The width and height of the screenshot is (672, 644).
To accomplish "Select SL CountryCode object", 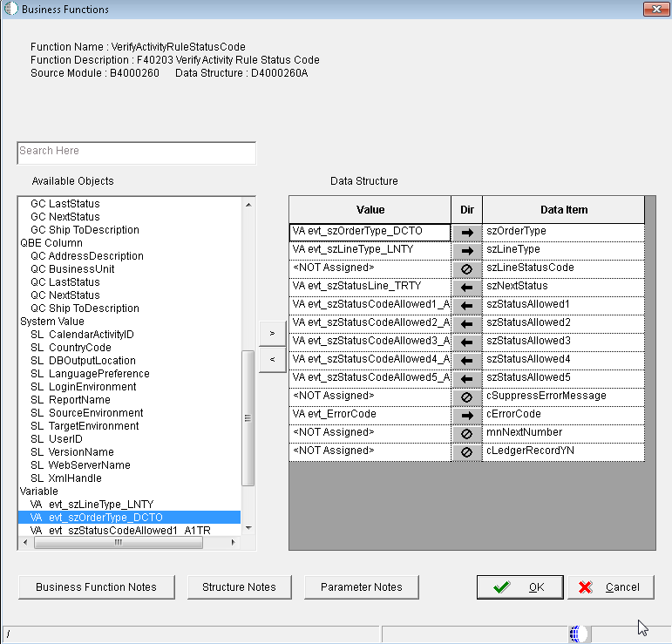I will coord(71,348).
